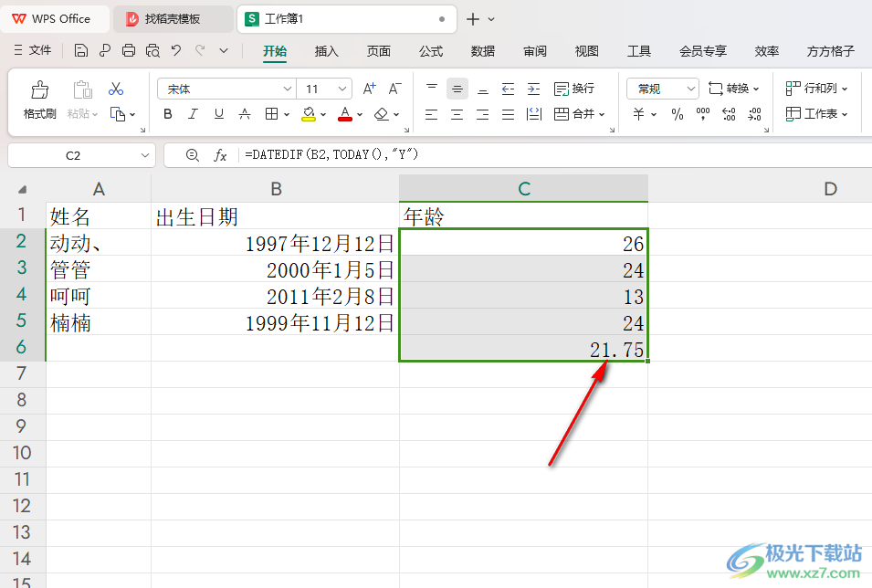Open the font name dropdown
This screenshot has width=872, height=588.
tap(288, 89)
